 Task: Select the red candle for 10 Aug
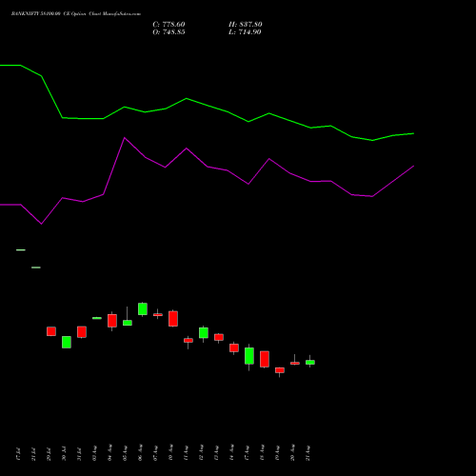click(x=173, y=319)
